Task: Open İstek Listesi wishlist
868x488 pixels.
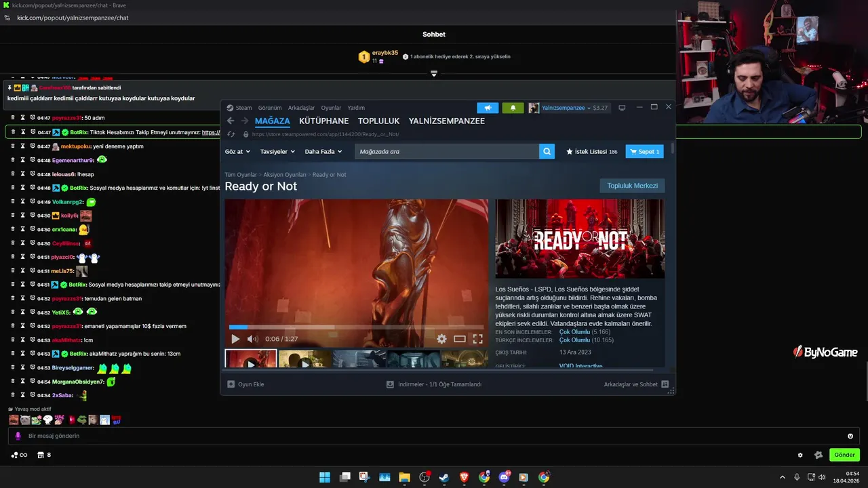Action: click(591, 152)
